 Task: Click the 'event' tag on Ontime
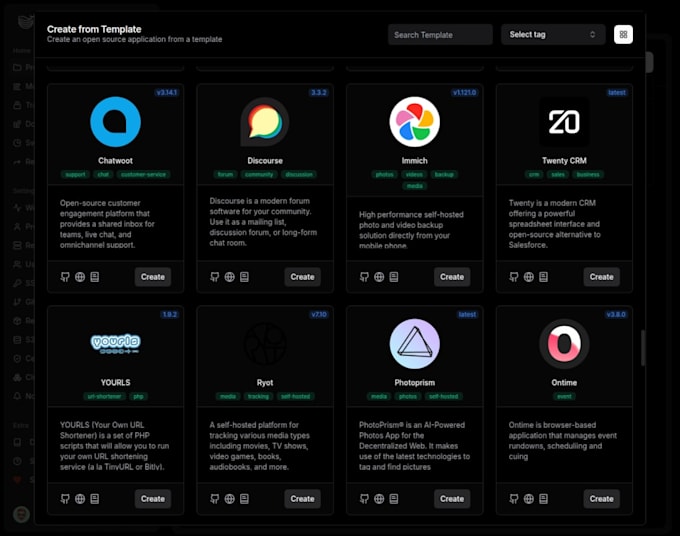(x=564, y=396)
